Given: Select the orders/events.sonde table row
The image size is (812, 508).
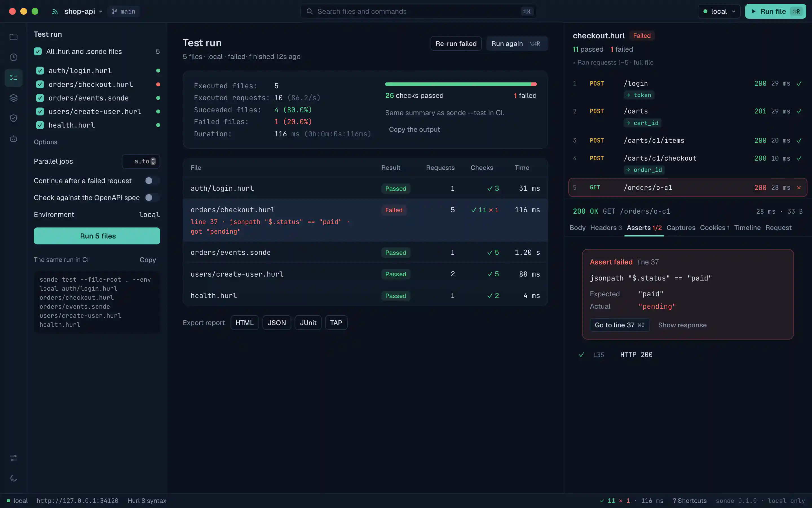Looking at the screenshot, I should pos(365,252).
